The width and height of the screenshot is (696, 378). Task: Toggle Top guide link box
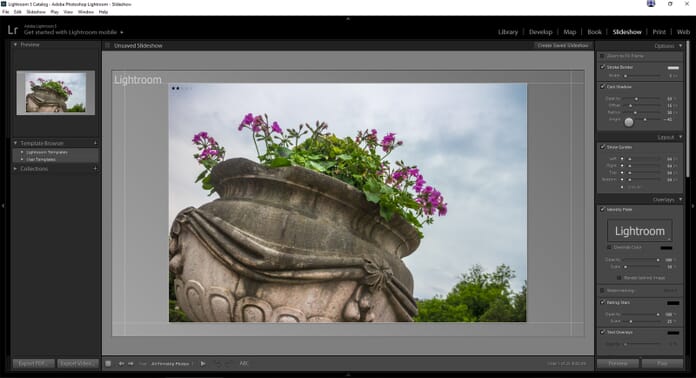click(622, 173)
